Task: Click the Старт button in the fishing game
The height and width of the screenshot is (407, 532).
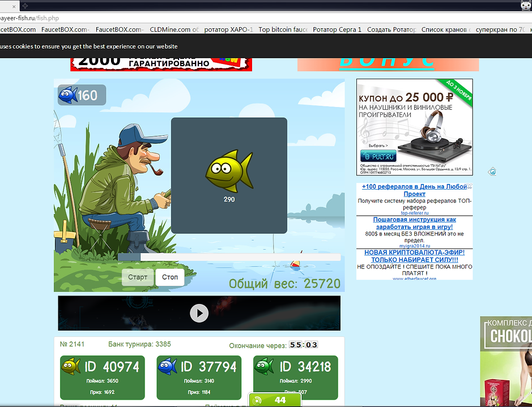Action: (x=138, y=277)
